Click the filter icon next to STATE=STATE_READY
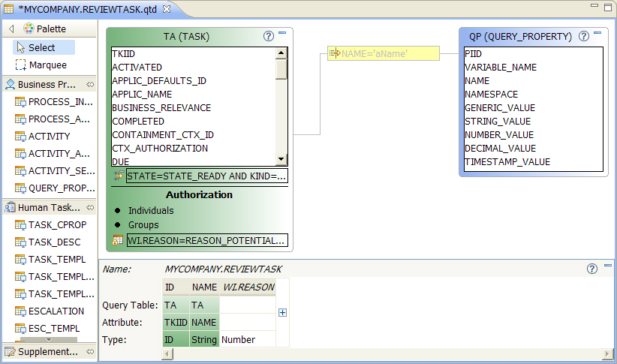617x364 pixels. 118,176
